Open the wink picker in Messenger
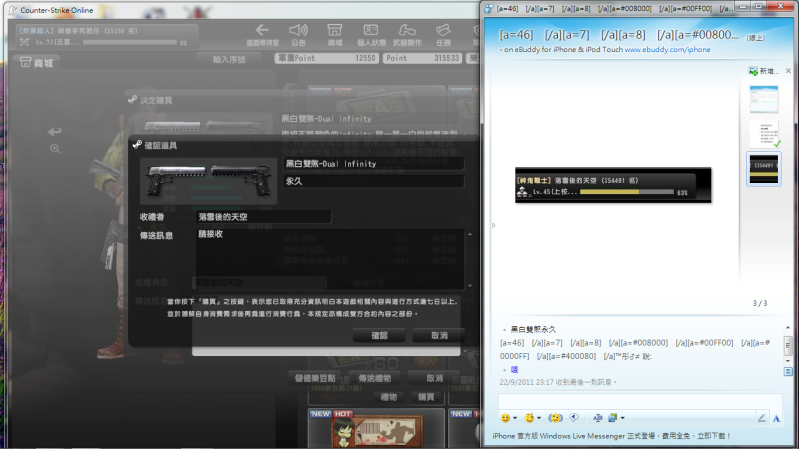This screenshot has height=449, width=799. point(529,418)
